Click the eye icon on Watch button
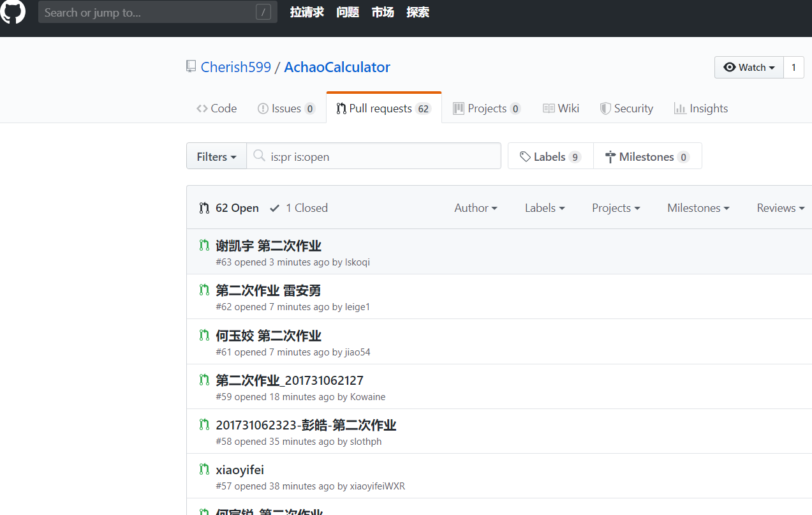The width and height of the screenshot is (812, 515). [730, 67]
